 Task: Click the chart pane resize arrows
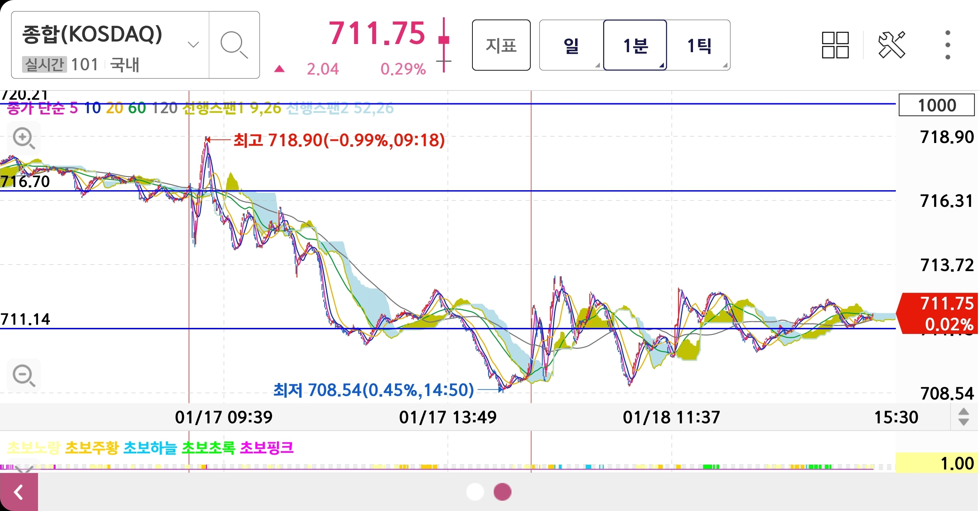pyautogui.click(x=963, y=417)
